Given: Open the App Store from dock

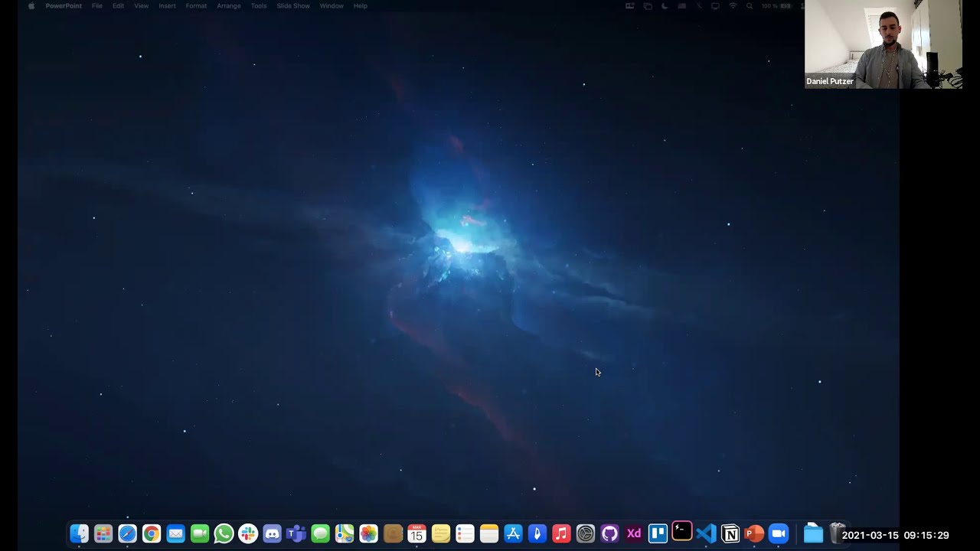Looking at the screenshot, I should 513,533.
